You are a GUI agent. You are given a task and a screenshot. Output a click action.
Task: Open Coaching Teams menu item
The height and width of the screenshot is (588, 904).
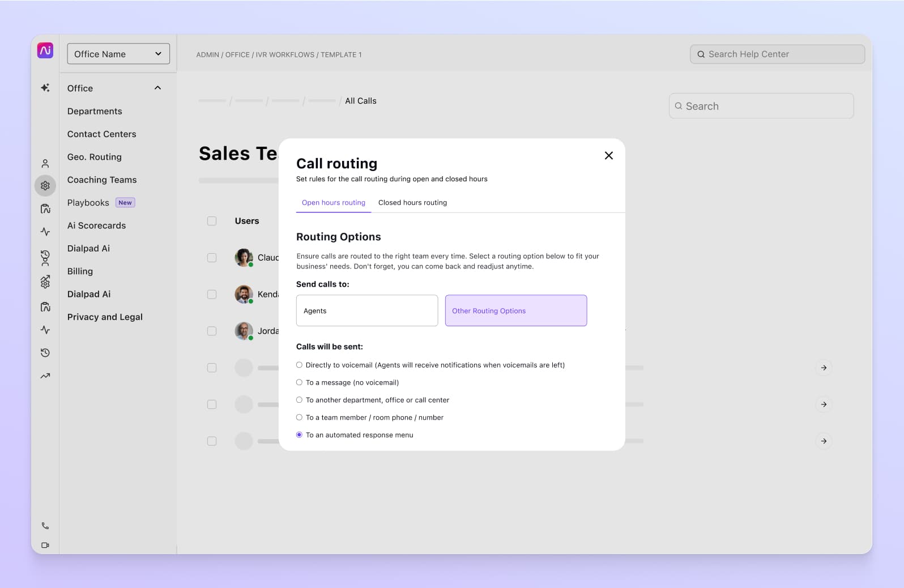pos(102,180)
